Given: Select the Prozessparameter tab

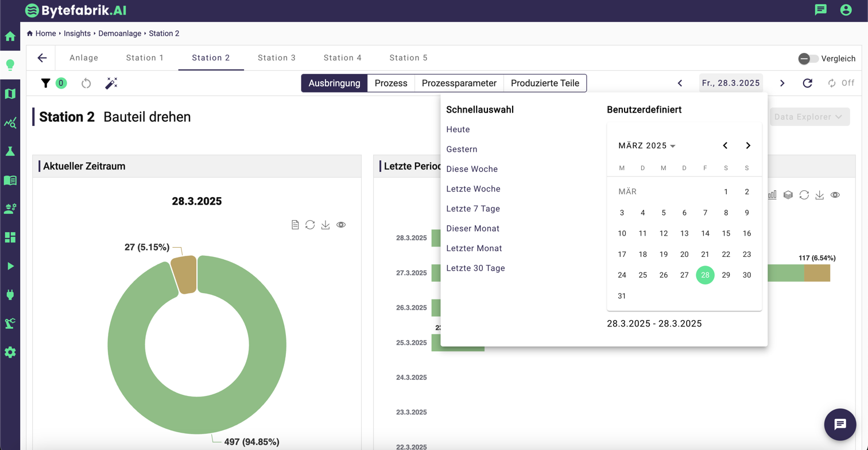Looking at the screenshot, I should tap(459, 83).
